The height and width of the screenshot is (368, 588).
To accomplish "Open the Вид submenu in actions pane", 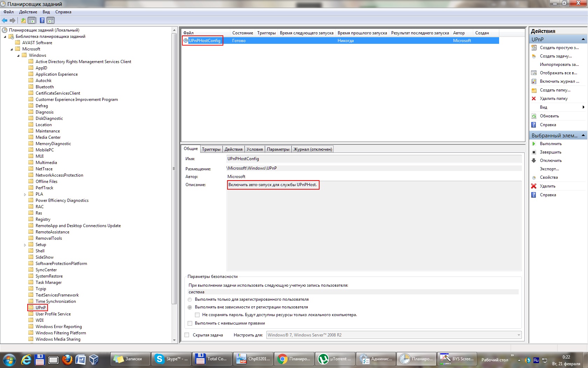I will pyautogui.click(x=558, y=107).
